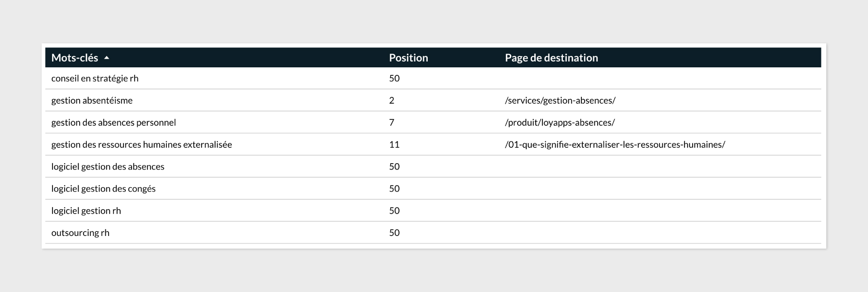Sort table by Mots-clés column header
Screen dimensions: 868x292
coord(75,58)
